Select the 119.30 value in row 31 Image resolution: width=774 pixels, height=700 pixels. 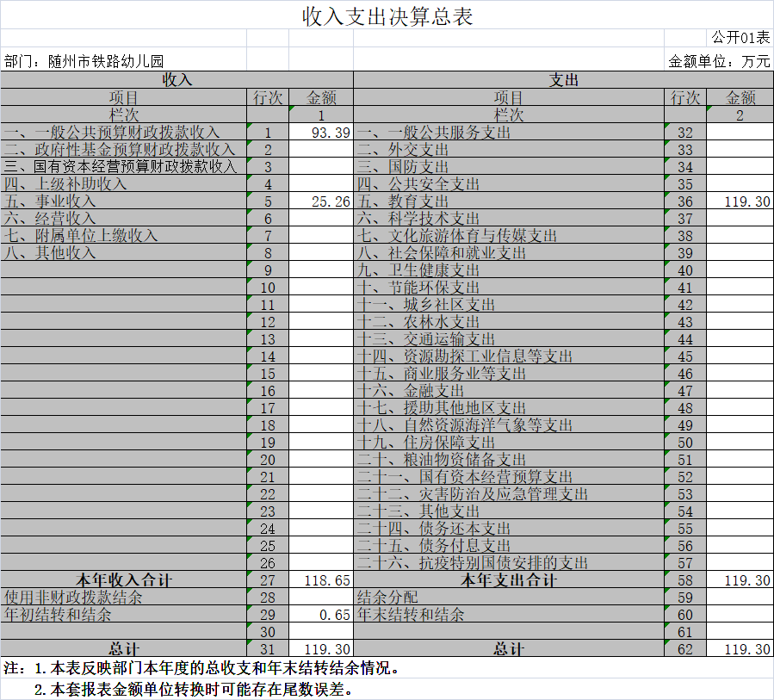pos(321,648)
